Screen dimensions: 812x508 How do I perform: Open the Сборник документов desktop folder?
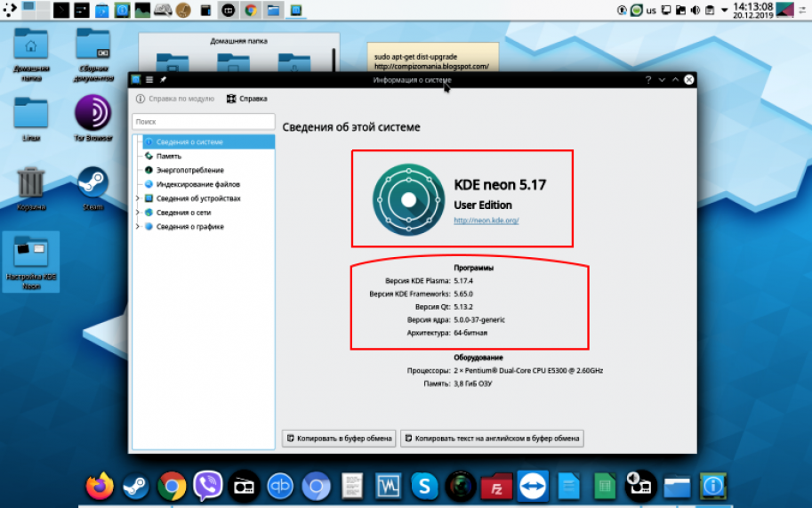93,54
